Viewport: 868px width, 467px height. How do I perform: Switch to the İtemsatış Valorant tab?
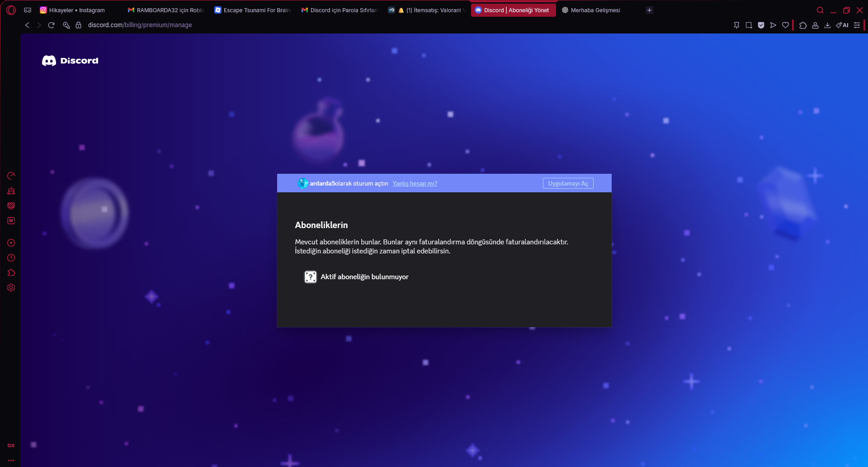[x=426, y=10]
